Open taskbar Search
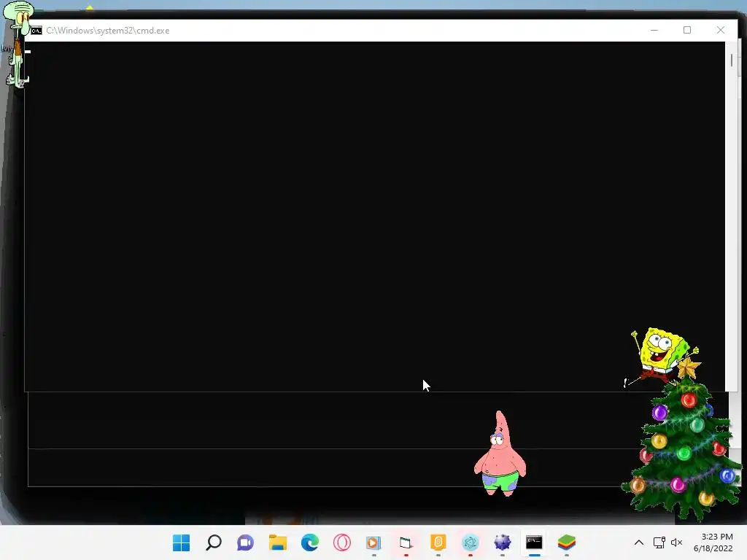This screenshot has width=747, height=560. (214, 542)
